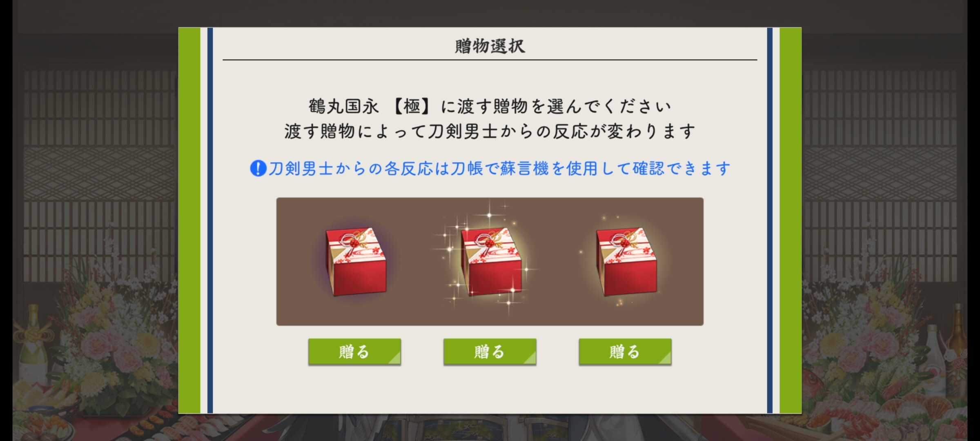Give the left gift with 贈る button

tap(354, 352)
